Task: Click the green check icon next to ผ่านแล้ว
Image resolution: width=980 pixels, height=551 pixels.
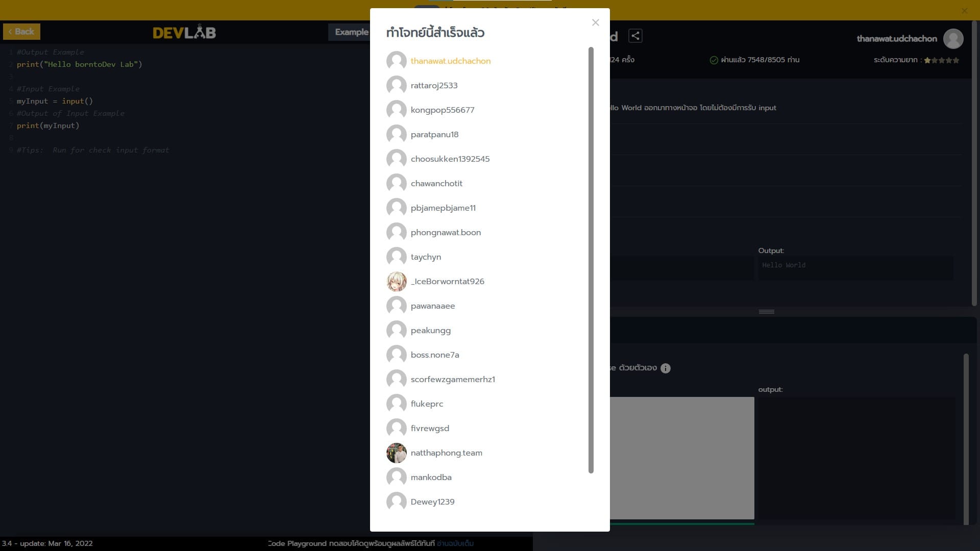Action: [714, 60]
